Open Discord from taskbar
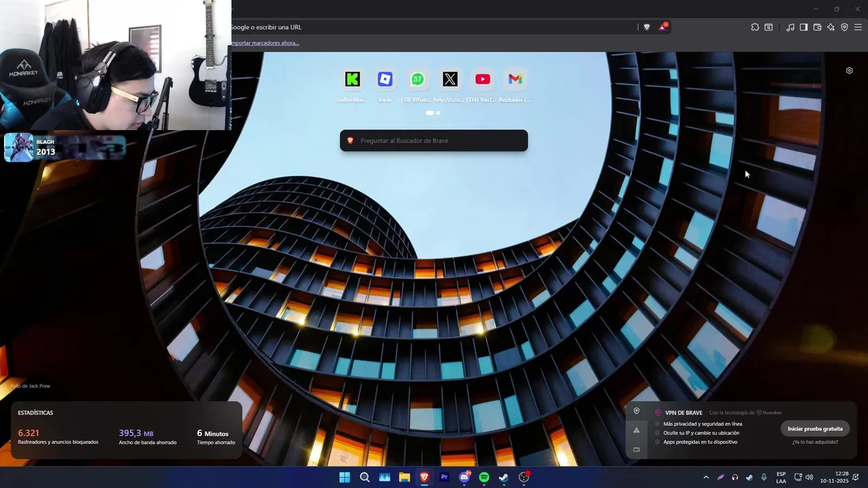 click(x=465, y=477)
